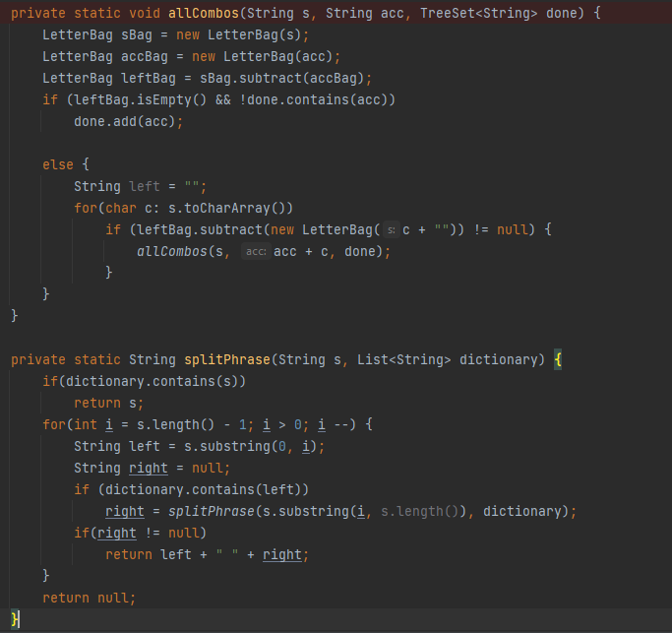Click the "s:" parameter inlay hint

[x=391, y=229]
